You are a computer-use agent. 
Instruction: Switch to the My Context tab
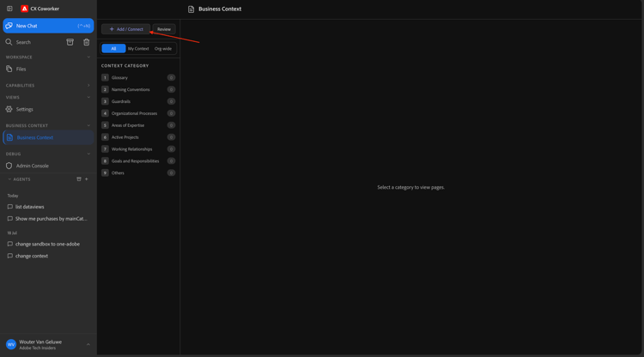(x=138, y=48)
